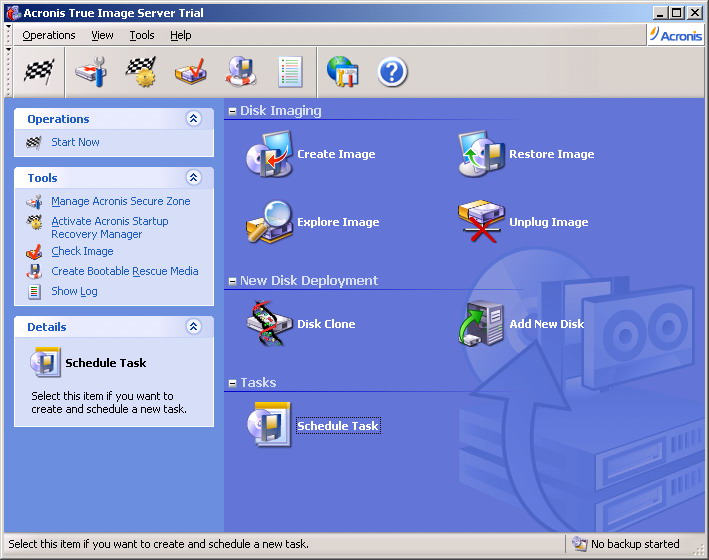Open the Help menu
Screen dimensions: 709x560
[x=181, y=35]
